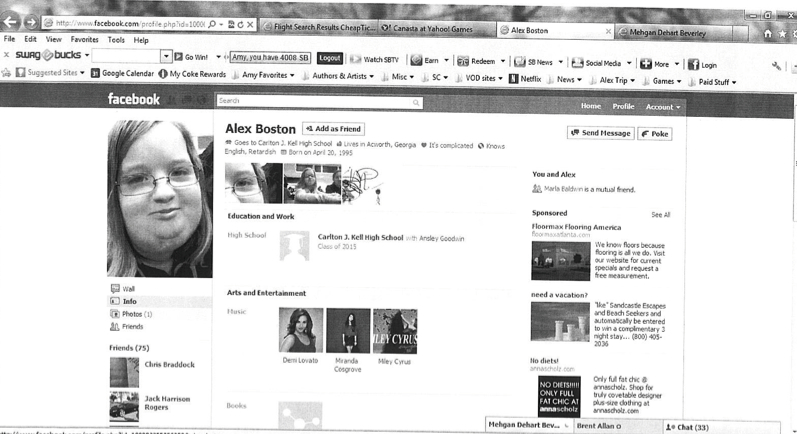The height and width of the screenshot is (434, 797).
Task: Open the browser Home icon
Action: 768,34
